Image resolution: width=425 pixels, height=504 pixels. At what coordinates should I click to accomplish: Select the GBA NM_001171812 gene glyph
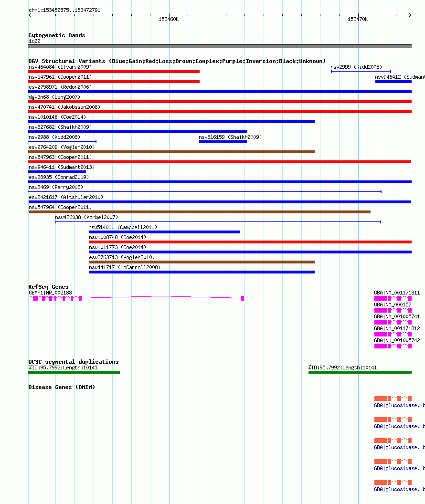(x=393, y=334)
